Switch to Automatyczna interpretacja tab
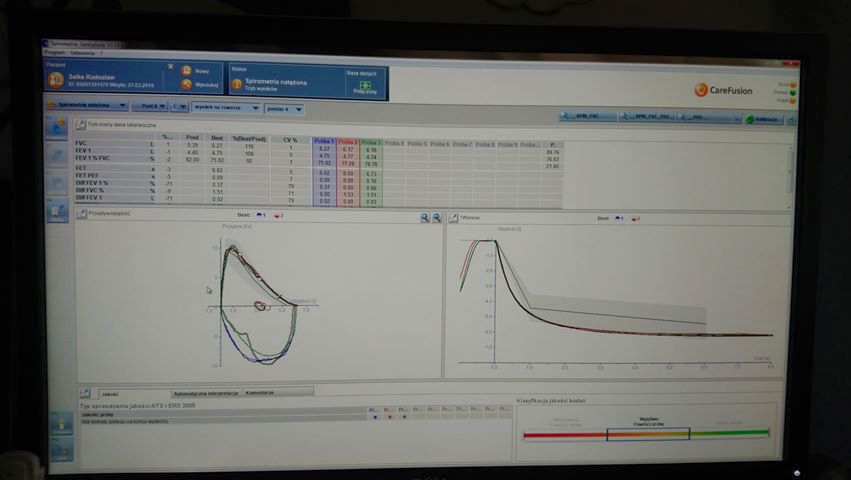Image resolution: width=851 pixels, height=480 pixels. pos(206,393)
